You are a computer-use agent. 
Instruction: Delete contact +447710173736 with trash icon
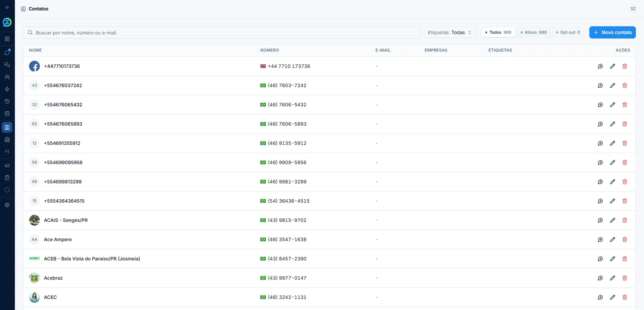pyautogui.click(x=625, y=66)
